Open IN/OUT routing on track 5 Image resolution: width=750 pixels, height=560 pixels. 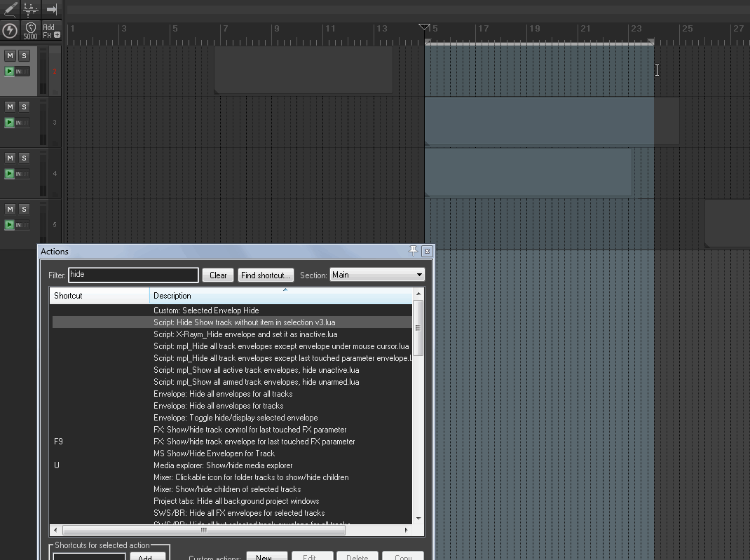coord(22,225)
